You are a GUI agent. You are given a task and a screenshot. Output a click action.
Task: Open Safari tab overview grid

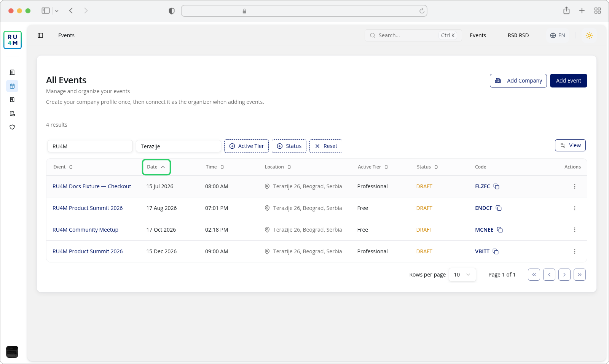(x=598, y=11)
